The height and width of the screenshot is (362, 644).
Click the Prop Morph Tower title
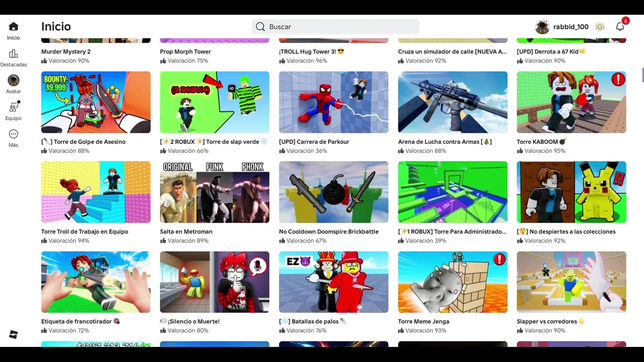coord(185,51)
